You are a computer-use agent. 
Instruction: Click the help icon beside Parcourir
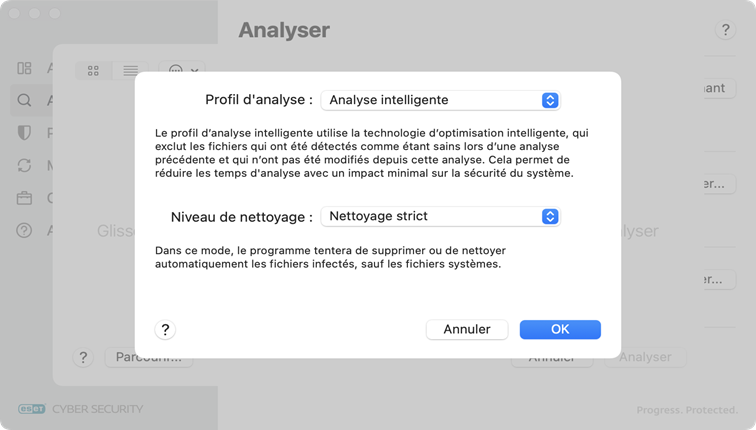point(85,357)
